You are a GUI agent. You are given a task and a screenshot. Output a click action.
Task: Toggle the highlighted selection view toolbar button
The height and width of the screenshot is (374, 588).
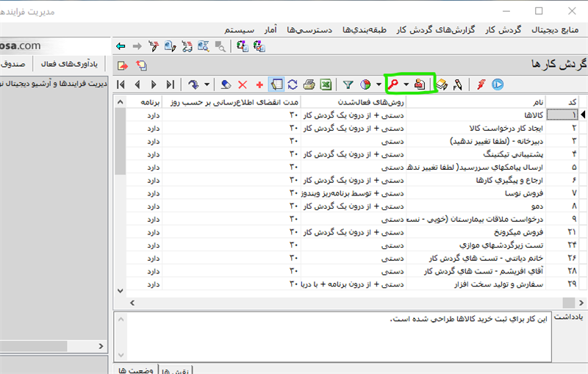pos(276,84)
